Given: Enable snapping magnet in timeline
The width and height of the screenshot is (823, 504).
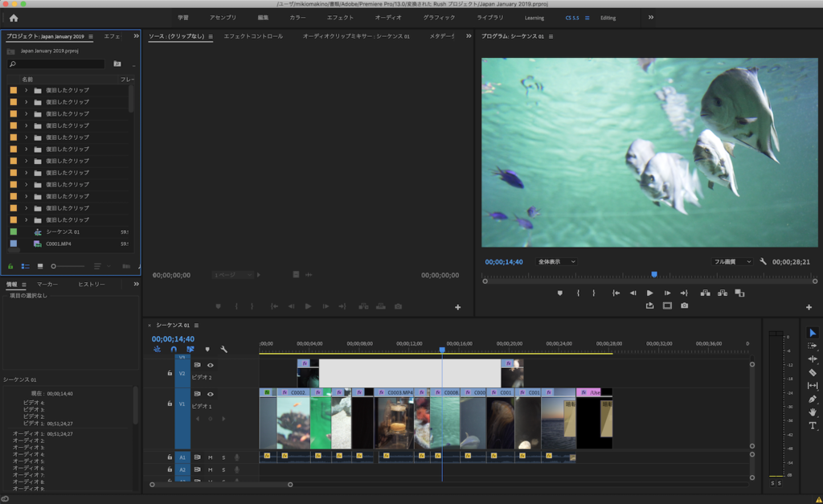Looking at the screenshot, I should pos(174,349).
